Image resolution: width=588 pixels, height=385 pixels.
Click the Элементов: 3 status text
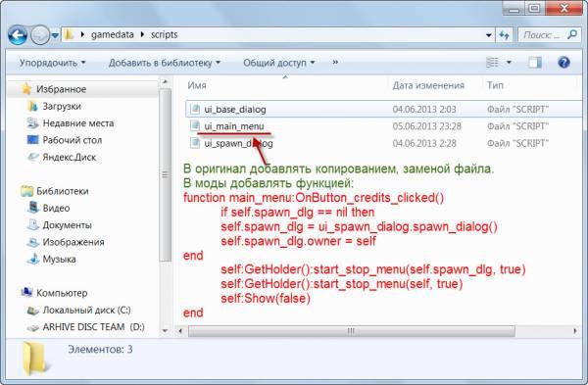click(100, 350)
